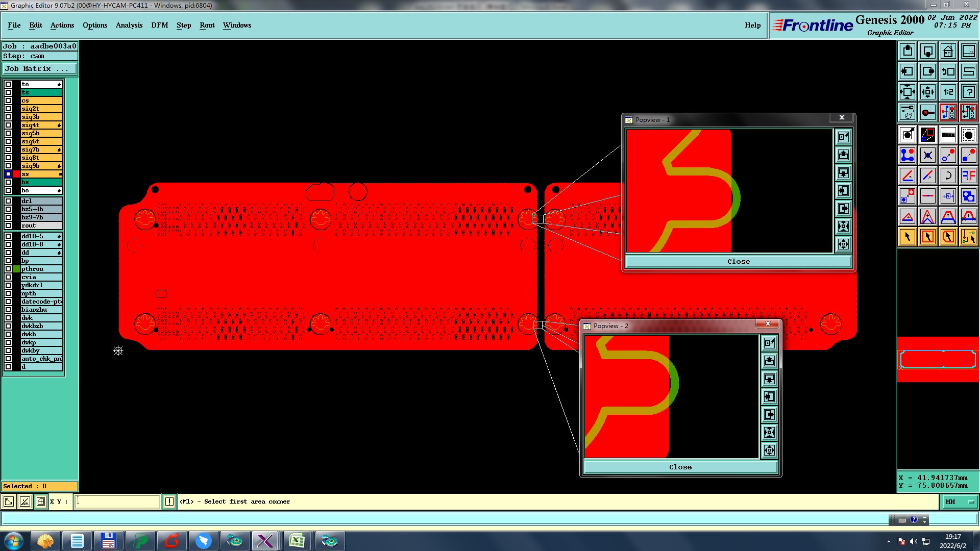Click the Home view icon
This screenshot has height=551, width=980.
pyautogui.click(x=948, y=51)
